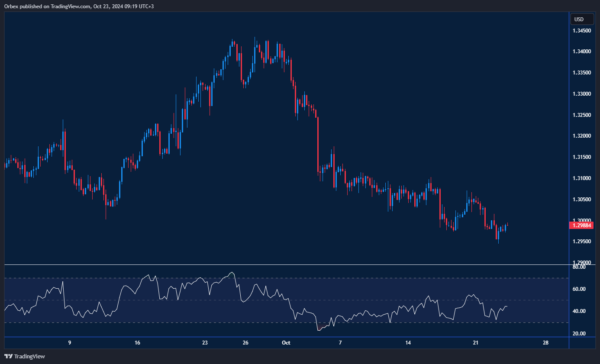Select the 16 date label on time axis
The image size is (600, 364).
pyautogui.click(x=137, y=343)
